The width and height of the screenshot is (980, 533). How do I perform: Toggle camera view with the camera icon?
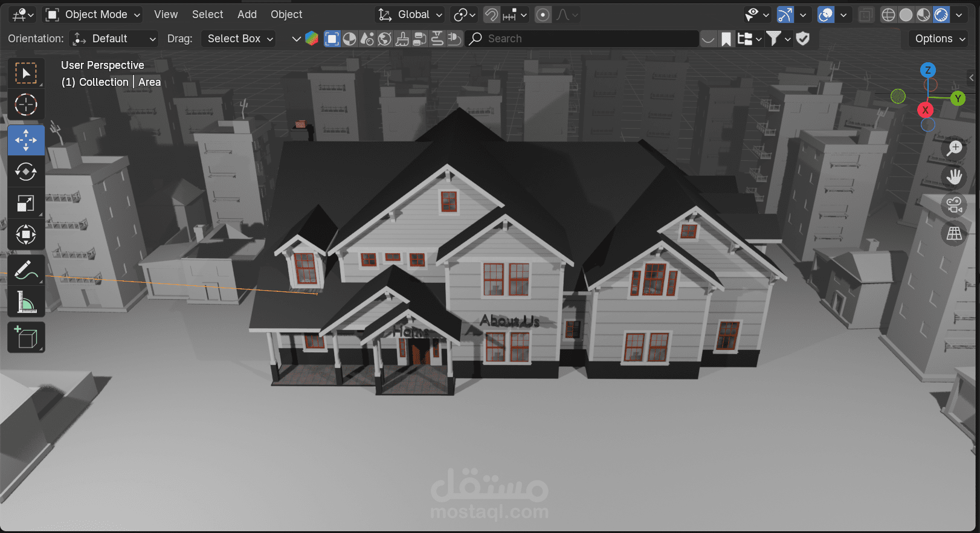[x=954, y=205]
